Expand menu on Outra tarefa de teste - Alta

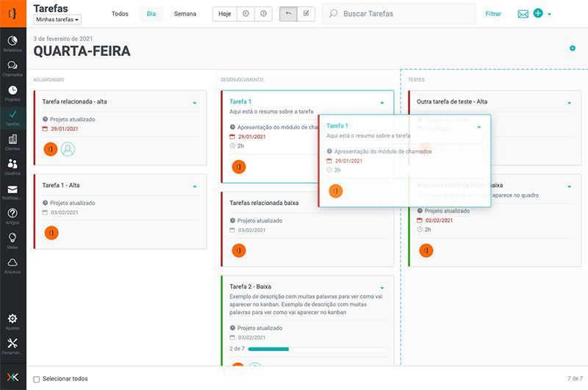[x=569, y=103]
